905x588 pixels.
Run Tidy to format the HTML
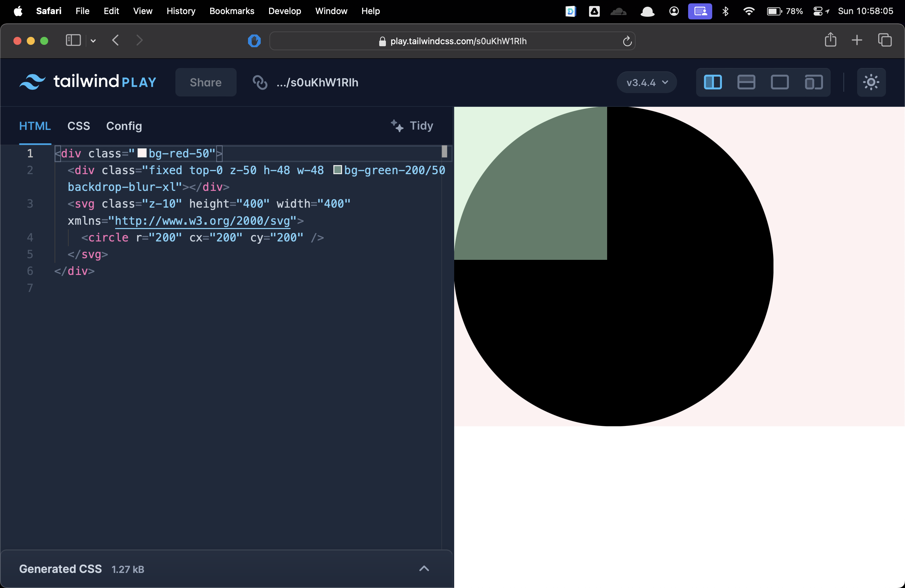click(412, 126)
